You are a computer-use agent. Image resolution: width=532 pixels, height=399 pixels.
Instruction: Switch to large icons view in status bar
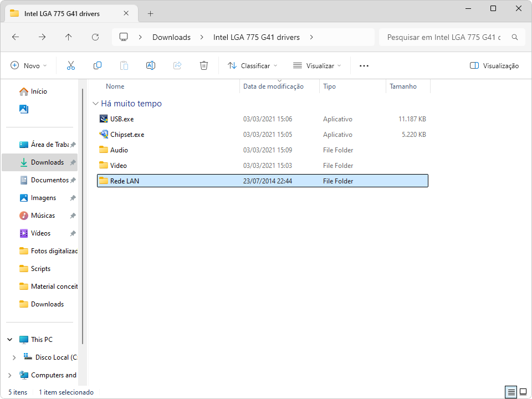(x=523, y=392)
